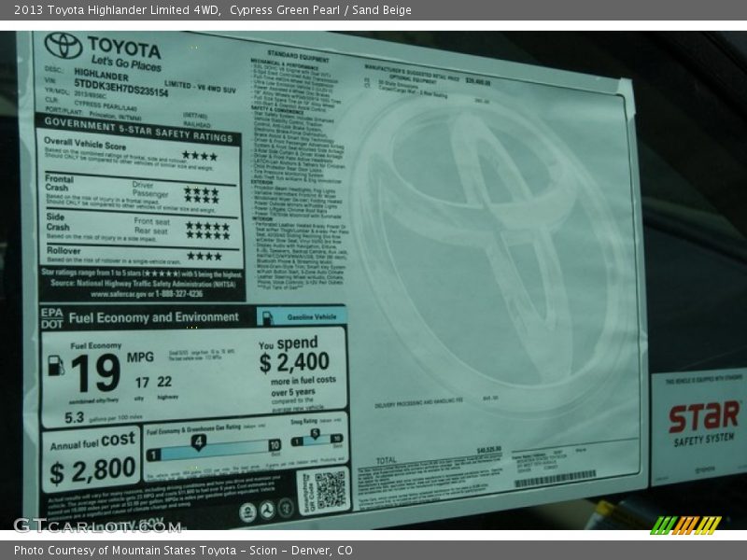The height and width of the screenshot is (560, 747).
Task: Click 'LIMITED - V6 4WD SUV' text
Action: 200,87
